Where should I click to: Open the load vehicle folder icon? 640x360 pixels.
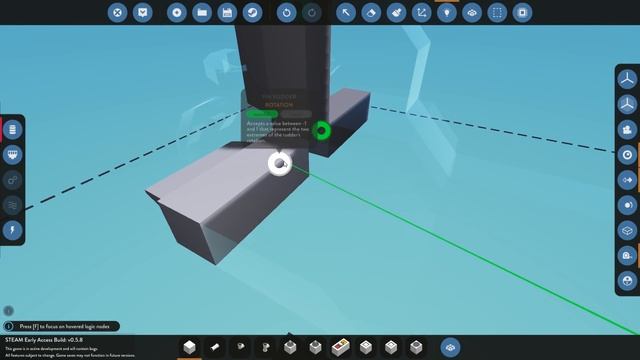click(x=202, y=13)
